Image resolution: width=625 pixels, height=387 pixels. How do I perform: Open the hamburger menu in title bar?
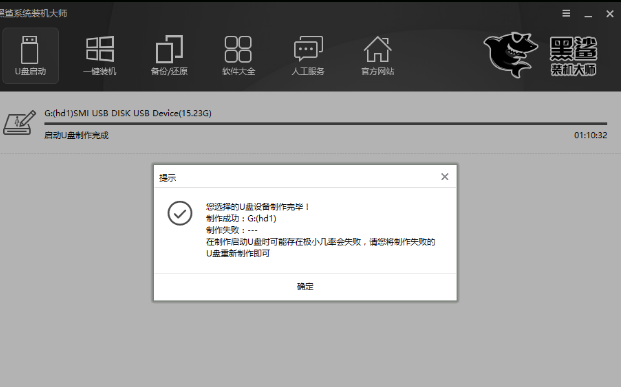pyautogui.click(x=566, y=14)
